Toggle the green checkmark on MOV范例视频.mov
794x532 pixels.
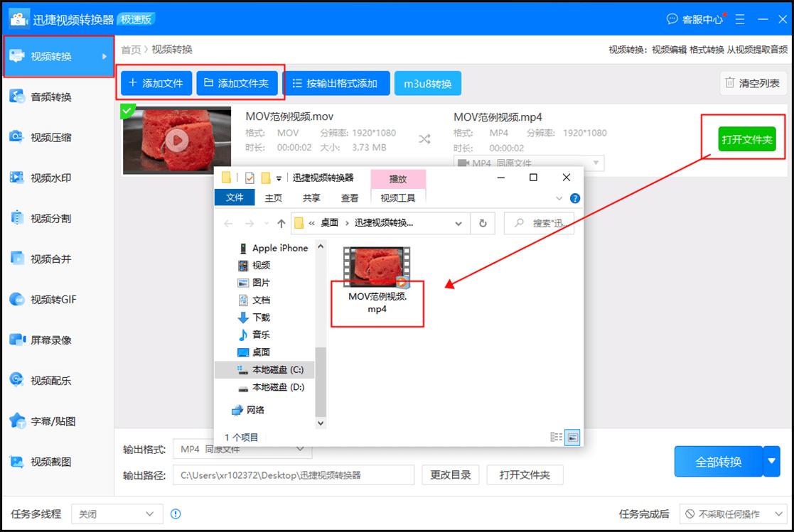pyautogui.click(x=129, y=110)
